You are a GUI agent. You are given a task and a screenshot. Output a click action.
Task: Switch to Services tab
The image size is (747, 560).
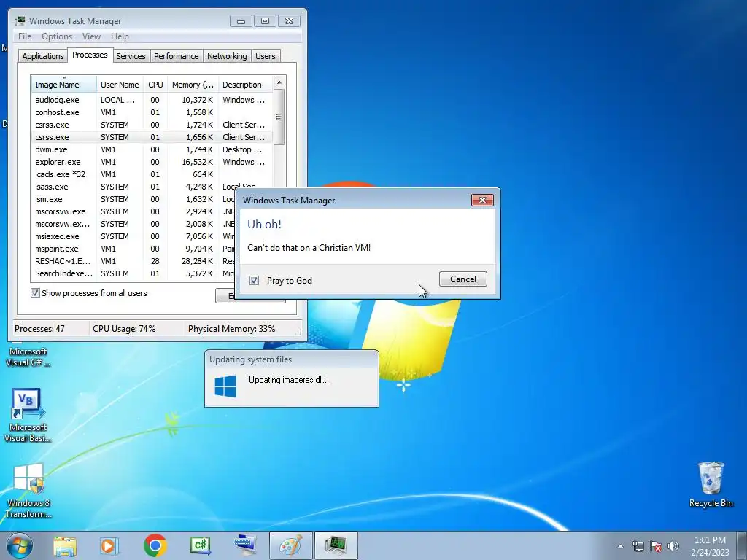click(131, 56)
